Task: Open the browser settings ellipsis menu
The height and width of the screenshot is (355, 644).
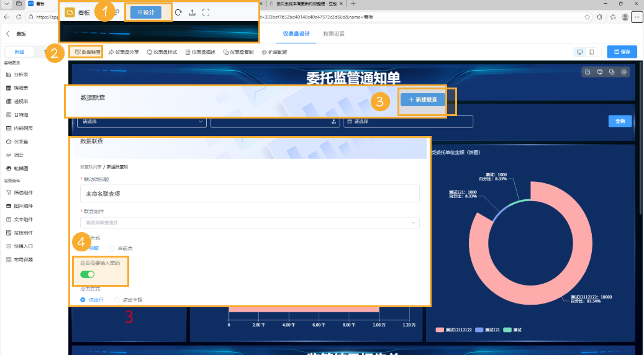Action: (637, 17)
